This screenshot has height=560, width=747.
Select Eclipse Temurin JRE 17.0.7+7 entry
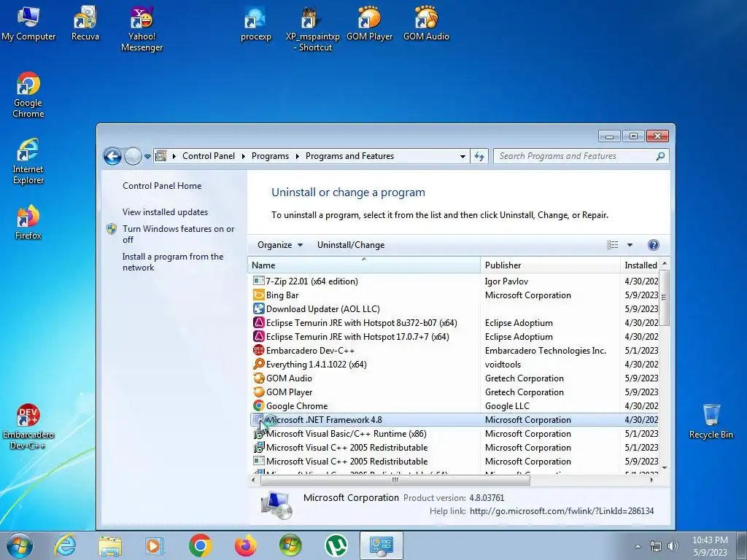pyautogui.click(x=454, y=337)
